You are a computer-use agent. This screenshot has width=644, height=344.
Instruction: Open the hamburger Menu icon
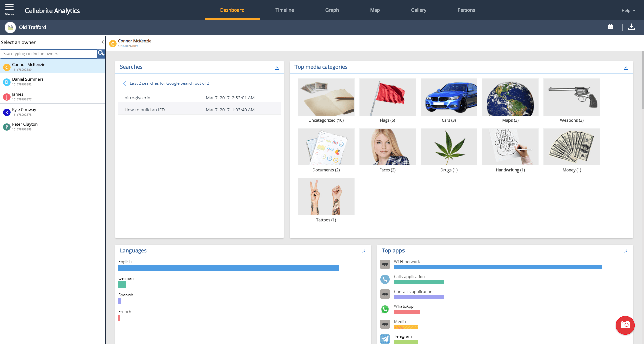coord(9,9)
